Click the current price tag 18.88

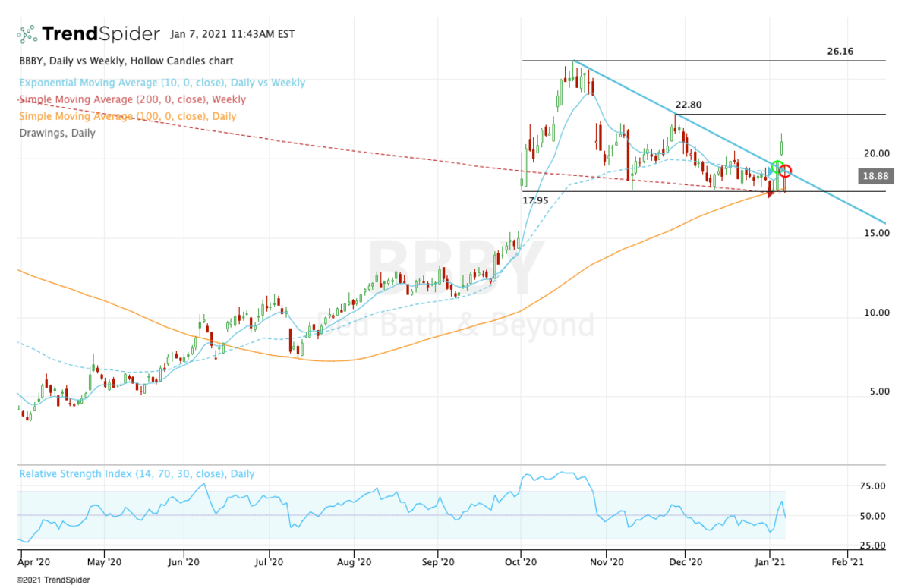click(875, 176)
